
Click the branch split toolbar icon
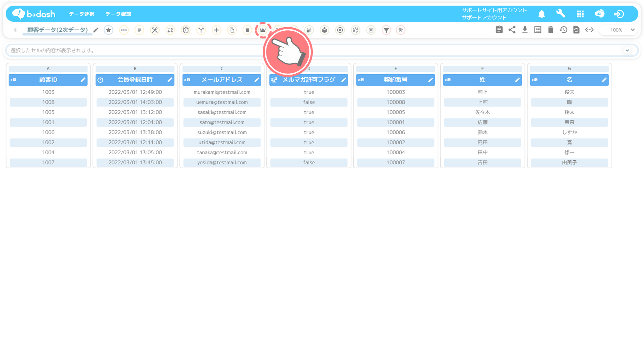tap(201, 30)
